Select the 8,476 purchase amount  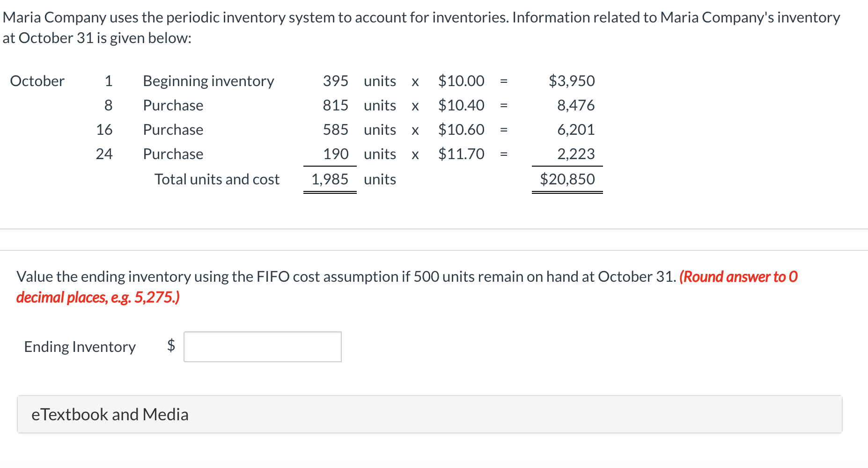[x=575, y=105]
